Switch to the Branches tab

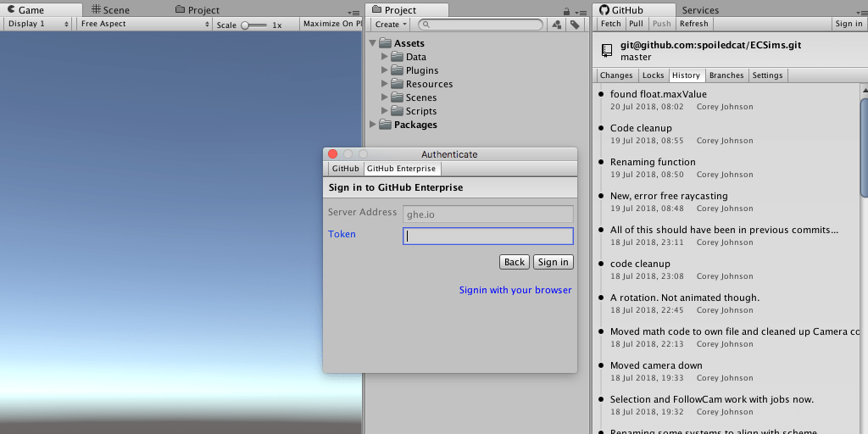726,75
